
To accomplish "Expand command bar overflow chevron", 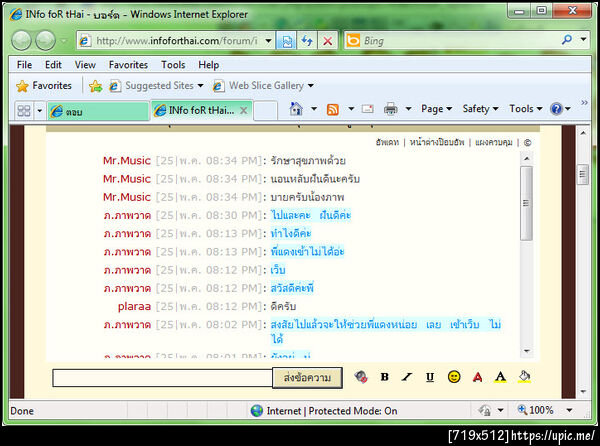I will pyautogui.click(x=584, y=103).
